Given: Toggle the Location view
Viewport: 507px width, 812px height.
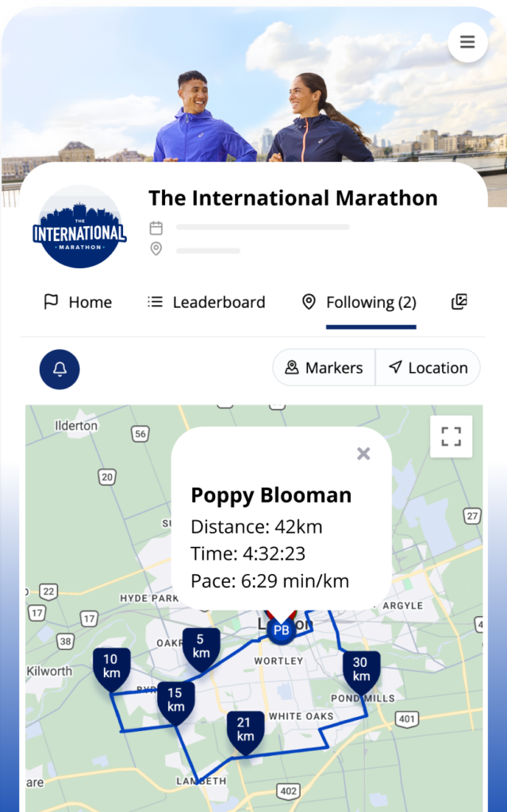Looking at the screenshot, I should tap(428, 368).
